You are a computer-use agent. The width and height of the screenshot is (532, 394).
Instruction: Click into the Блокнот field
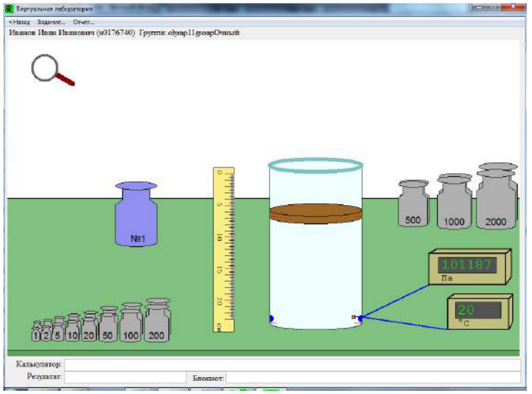click(373, 377)
